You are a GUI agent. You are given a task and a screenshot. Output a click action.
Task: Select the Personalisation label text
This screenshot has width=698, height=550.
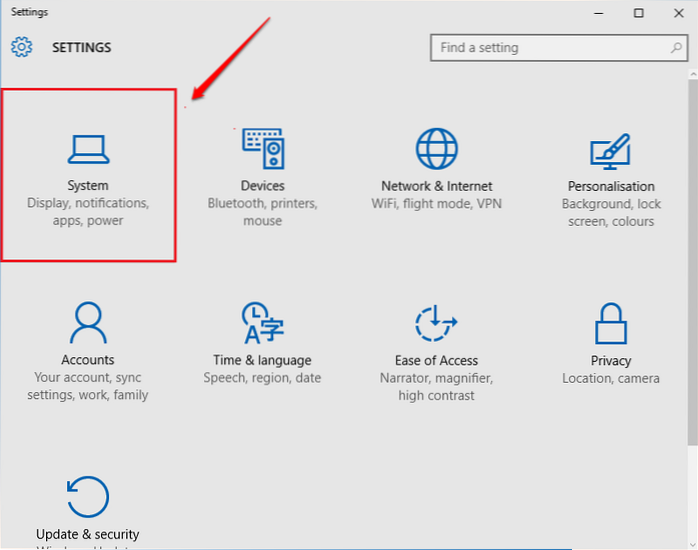[x=611, y=186]
